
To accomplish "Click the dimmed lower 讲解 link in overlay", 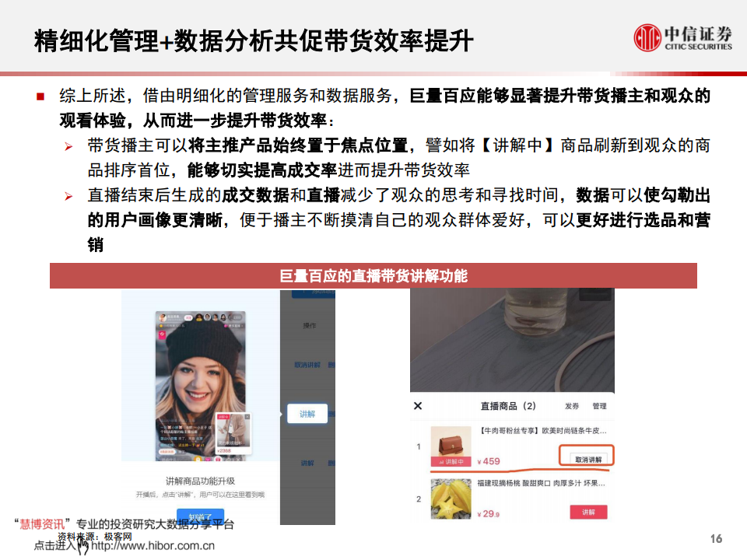I will click(307, 463).
